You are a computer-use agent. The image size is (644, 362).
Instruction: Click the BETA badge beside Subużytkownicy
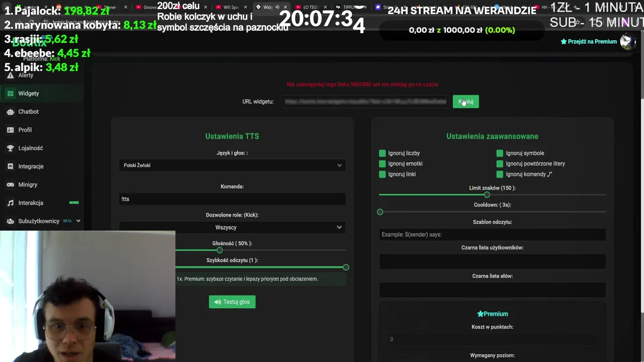point(67,221)
